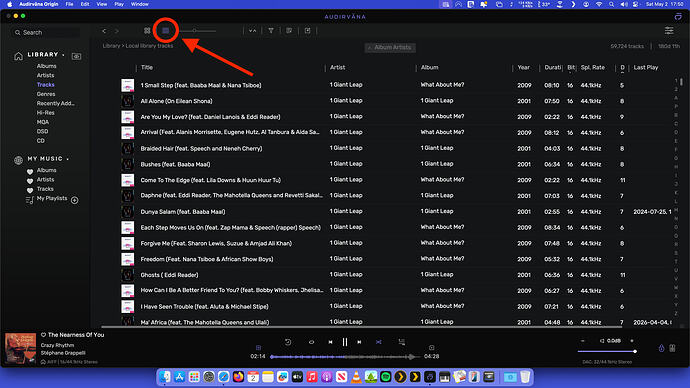The width and height of the screenshot is (690, 388).
Task: Open the sort order toolbar icon
Action: 253,30
